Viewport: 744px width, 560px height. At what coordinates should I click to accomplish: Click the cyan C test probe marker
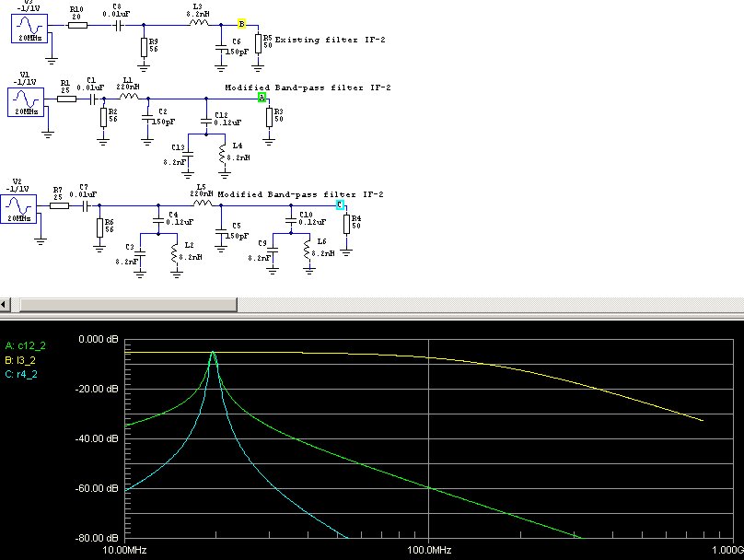pyautogui.click(x=340, y=204)
